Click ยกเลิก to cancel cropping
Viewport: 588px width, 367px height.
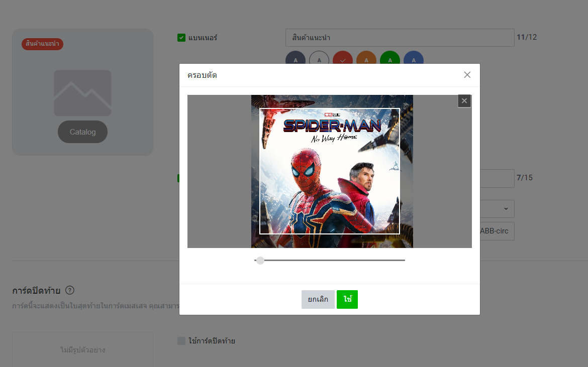318,299
